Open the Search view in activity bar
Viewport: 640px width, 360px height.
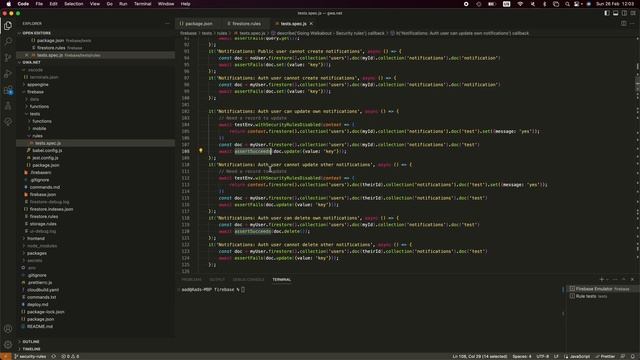click(8, 41)
